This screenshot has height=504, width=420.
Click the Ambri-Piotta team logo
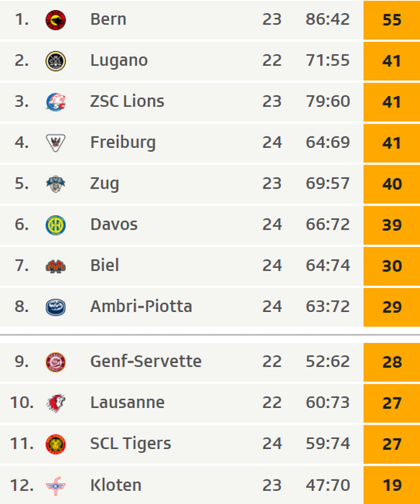click(x=56, y=307)
